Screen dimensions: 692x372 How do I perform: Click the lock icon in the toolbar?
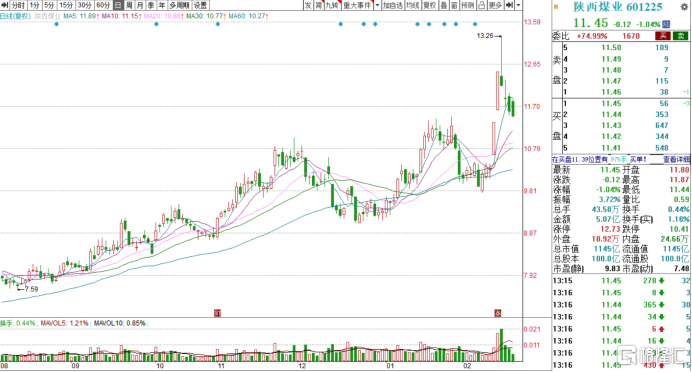[481, 5]
